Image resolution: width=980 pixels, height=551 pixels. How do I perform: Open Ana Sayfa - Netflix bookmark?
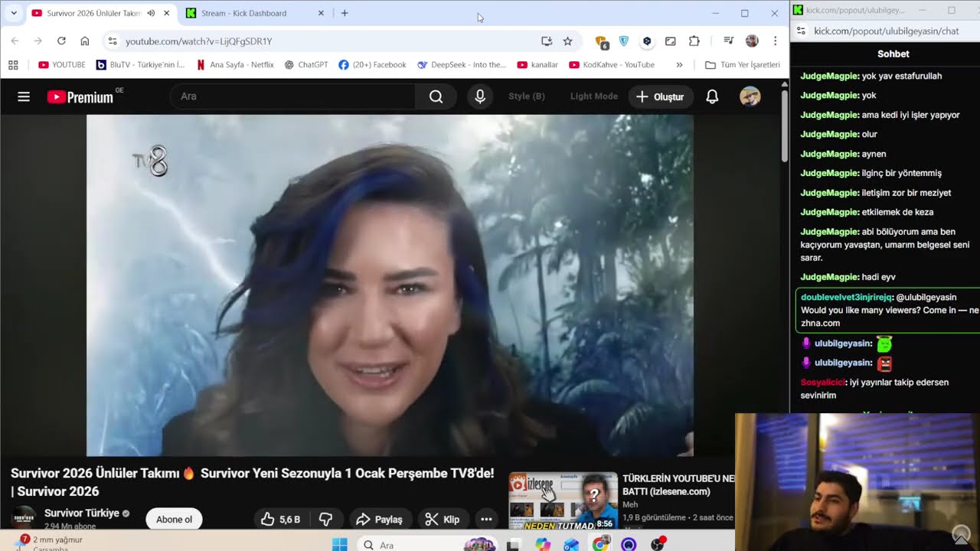[235, 65]
